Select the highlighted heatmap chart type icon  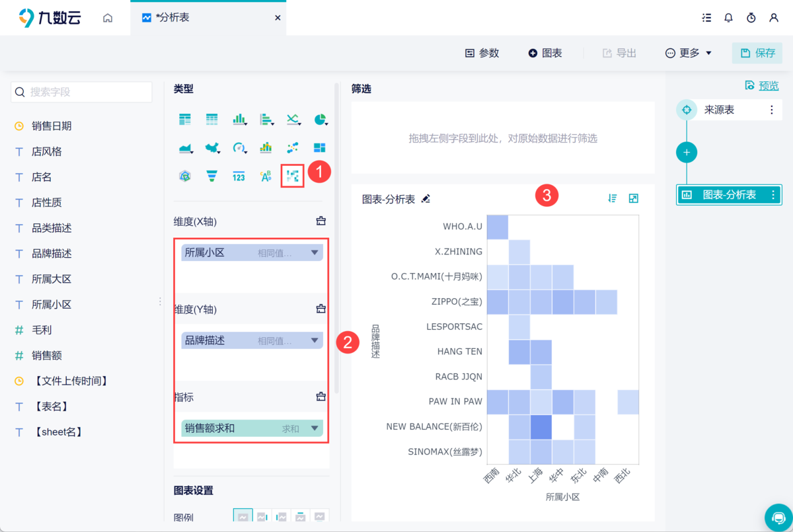[x=292, y=174]
